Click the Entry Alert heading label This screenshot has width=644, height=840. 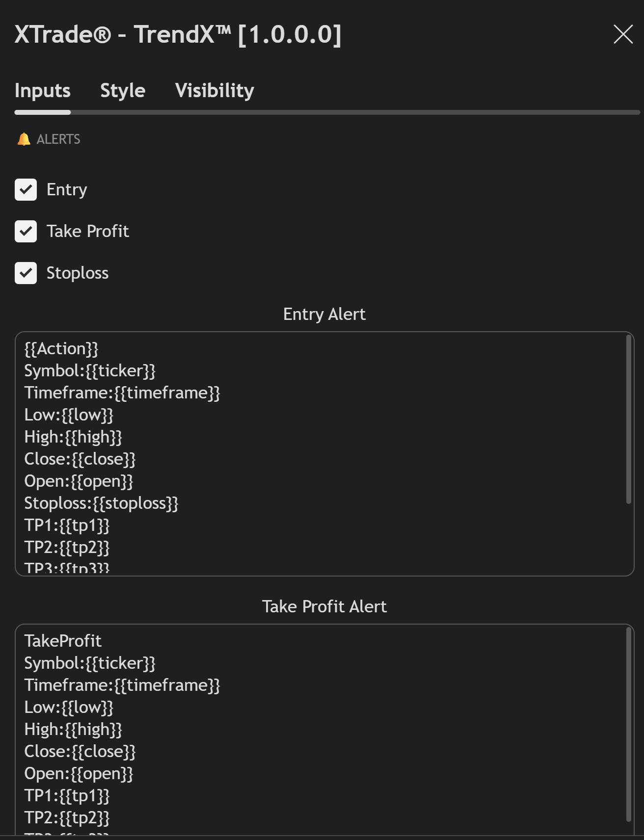coord(324,315)
